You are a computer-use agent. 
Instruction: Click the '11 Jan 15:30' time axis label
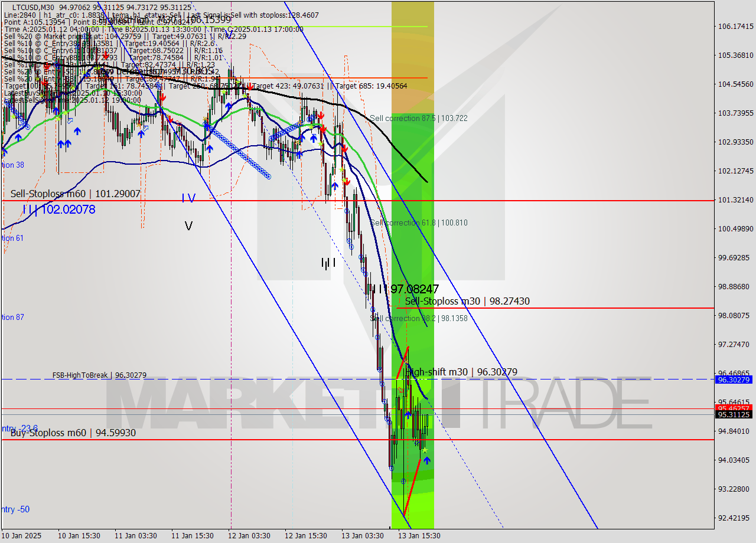click(x=193, y=536)
